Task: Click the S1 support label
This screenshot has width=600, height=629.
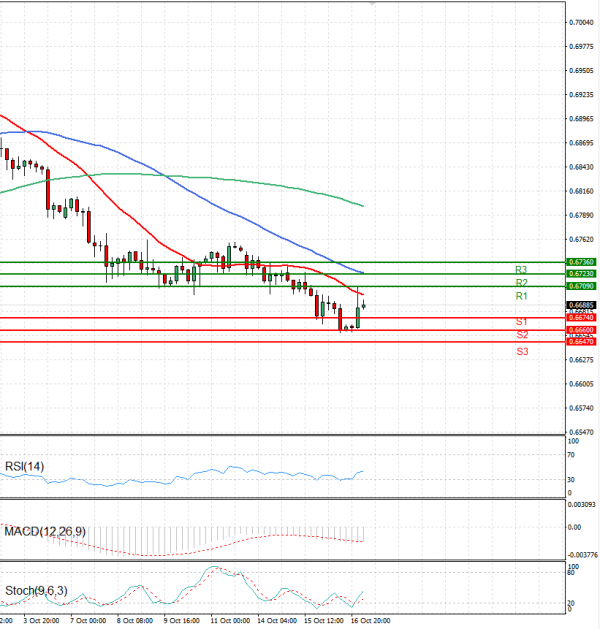Action: tap(521, 322)
